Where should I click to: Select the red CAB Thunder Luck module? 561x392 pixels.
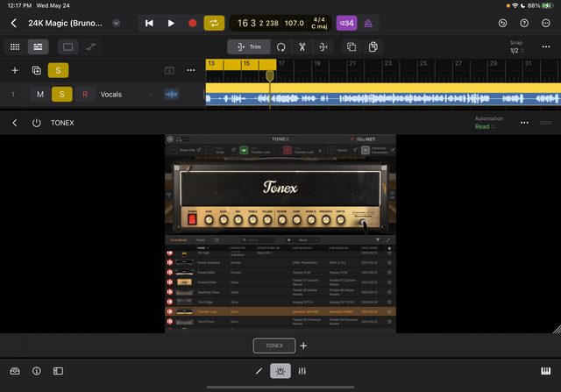pyautogui.click(x=288, y=150)
